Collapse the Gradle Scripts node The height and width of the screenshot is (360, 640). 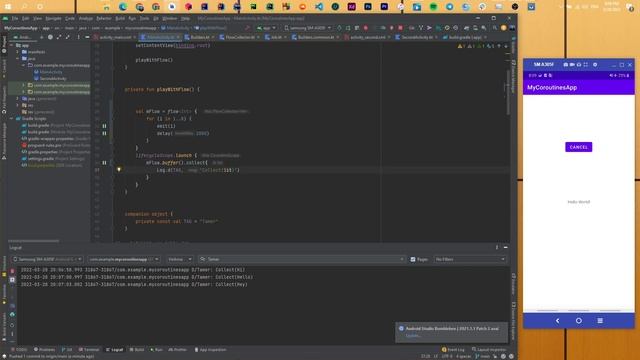[11, 118]
